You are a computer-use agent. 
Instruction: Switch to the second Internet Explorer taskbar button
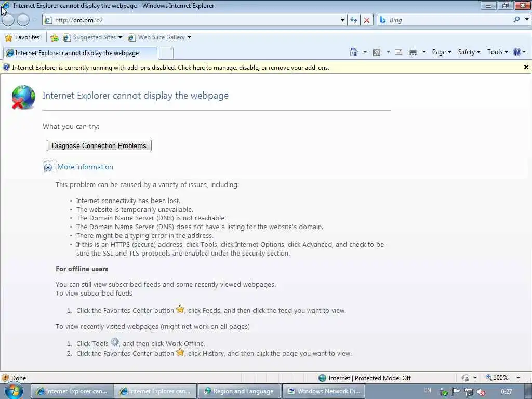pyautogui.click(x=155, y=391)
